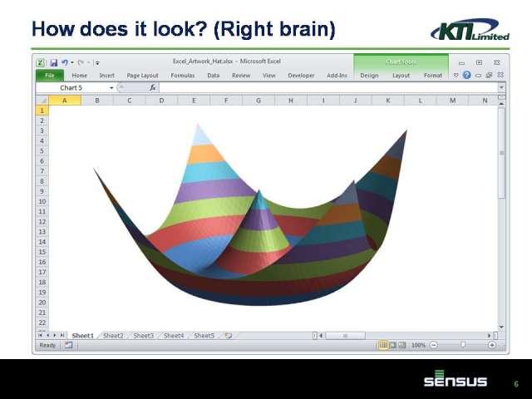532x399 pixels.
Task: Switch to Page Layout view icon
Action: point(392,346)
